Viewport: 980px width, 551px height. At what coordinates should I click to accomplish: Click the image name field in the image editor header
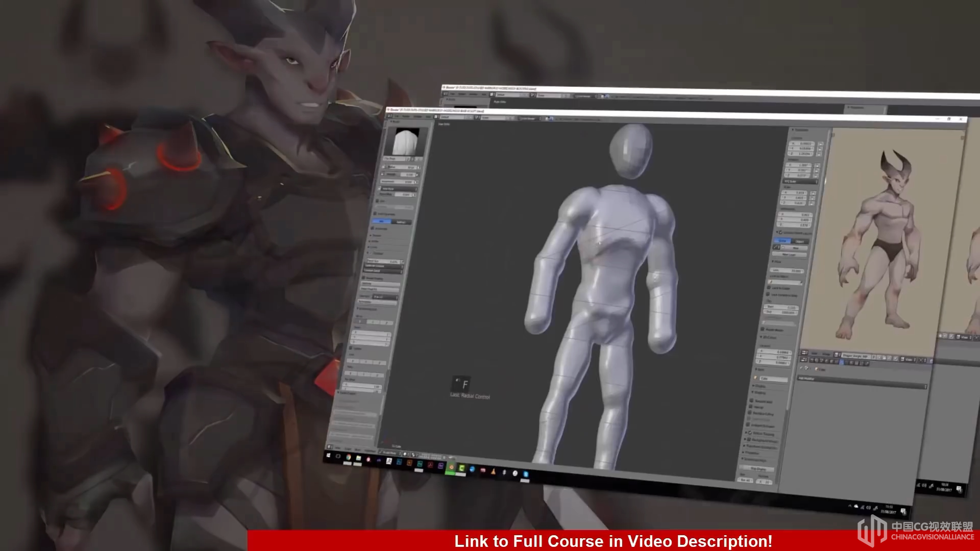click(857, 356)
